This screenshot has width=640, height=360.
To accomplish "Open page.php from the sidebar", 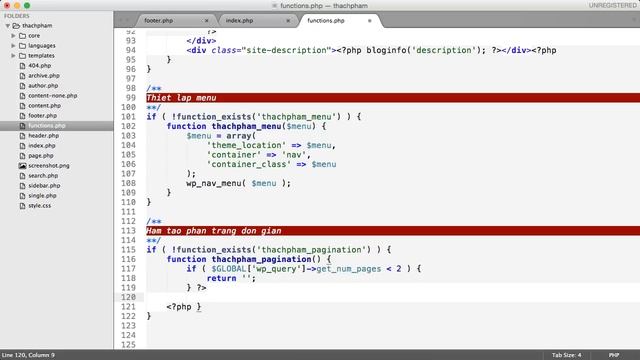I will [x=41, y=156].
